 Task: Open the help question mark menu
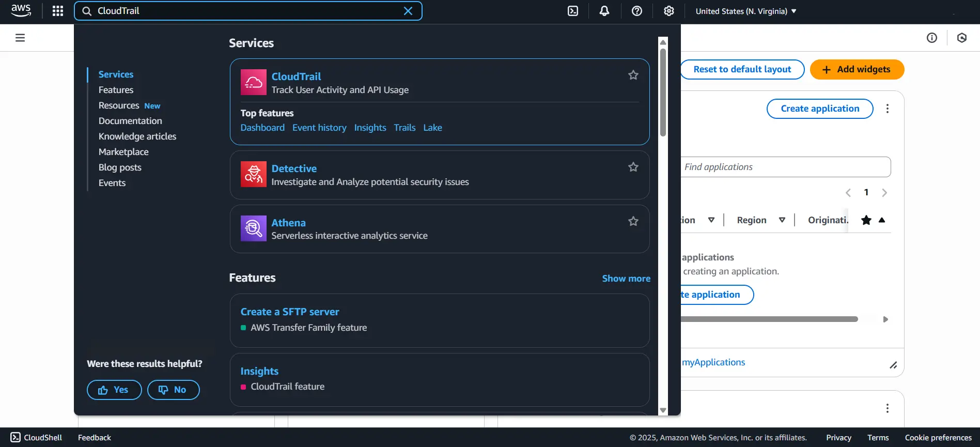[637, 11]
